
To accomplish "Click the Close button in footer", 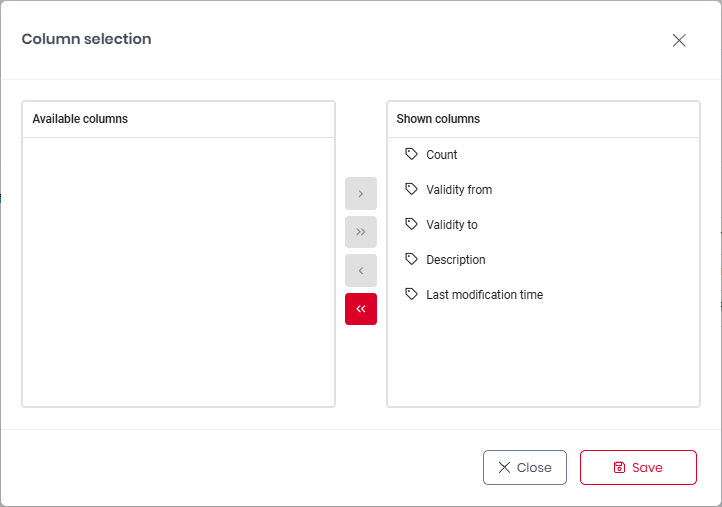I will (525, 467).
